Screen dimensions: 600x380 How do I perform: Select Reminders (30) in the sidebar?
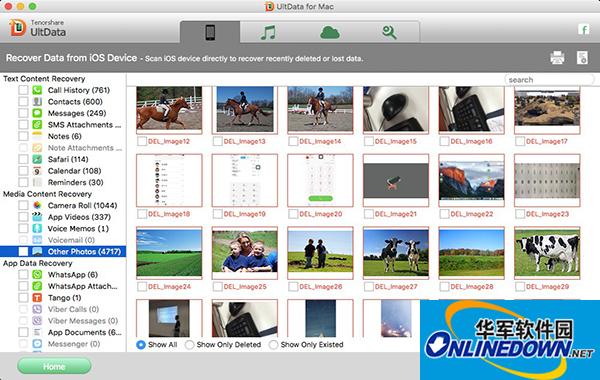pyautogui.click(x=75, y=182)
